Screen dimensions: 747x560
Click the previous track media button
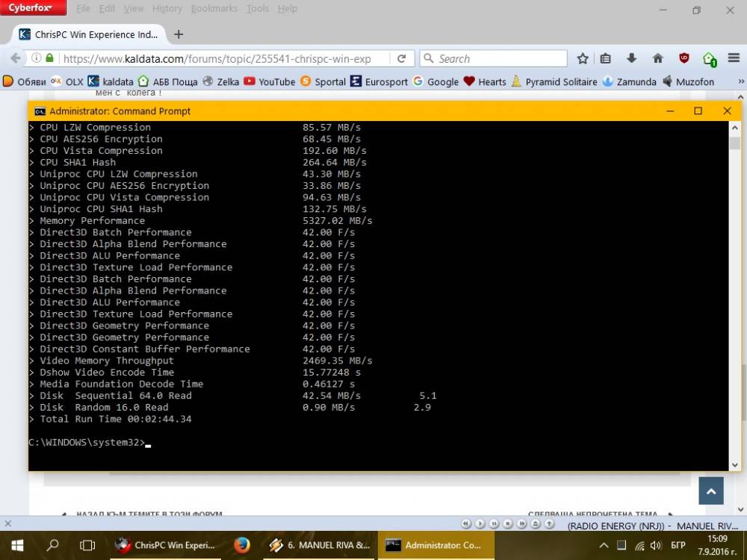465,523
